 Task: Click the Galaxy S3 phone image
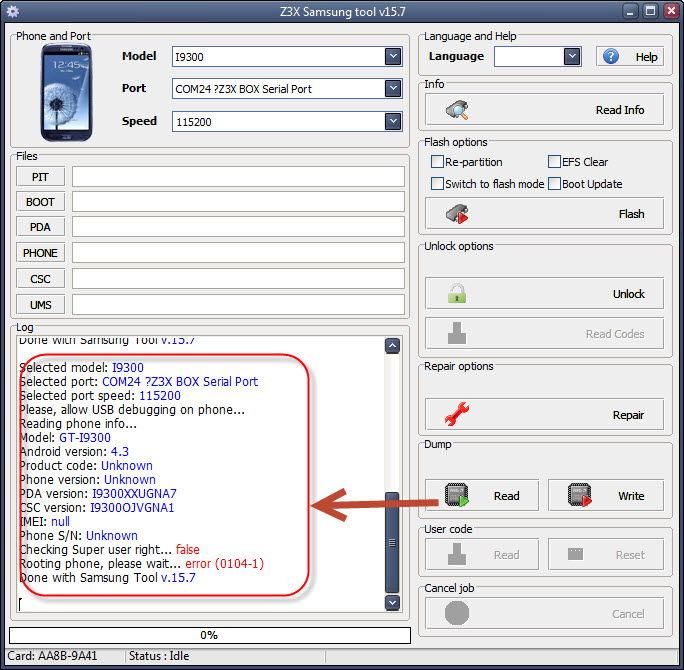(x=66, y=92)
